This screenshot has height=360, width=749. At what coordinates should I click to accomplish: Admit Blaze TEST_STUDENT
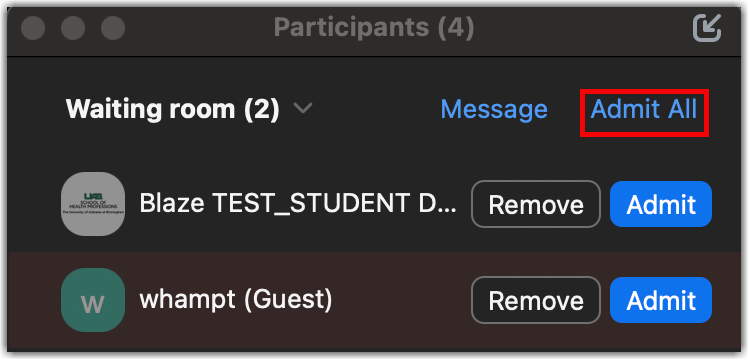(x=661, y=204)
